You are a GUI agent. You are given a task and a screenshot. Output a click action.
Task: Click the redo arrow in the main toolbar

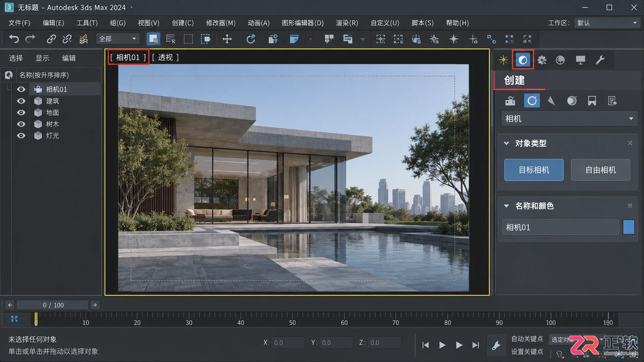pos(30,39)
